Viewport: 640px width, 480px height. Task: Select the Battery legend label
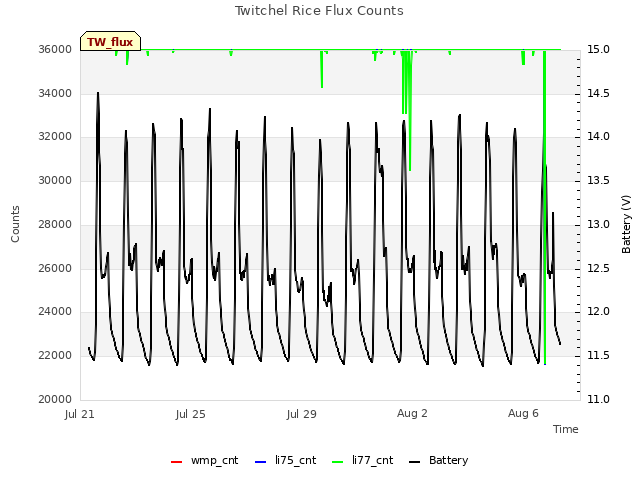[449, 460]
